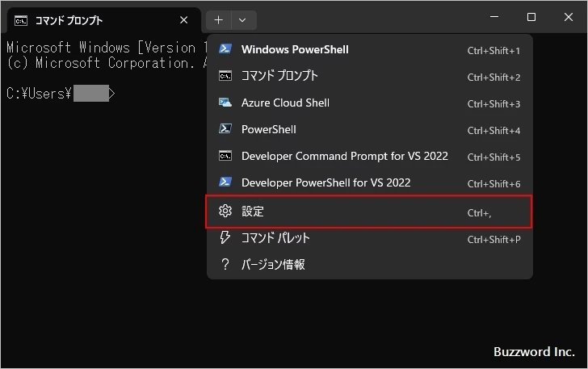This screenshot has height=369, width=588.
Task: Click the PowerShell profile icon
Action: tap(225, 129)
